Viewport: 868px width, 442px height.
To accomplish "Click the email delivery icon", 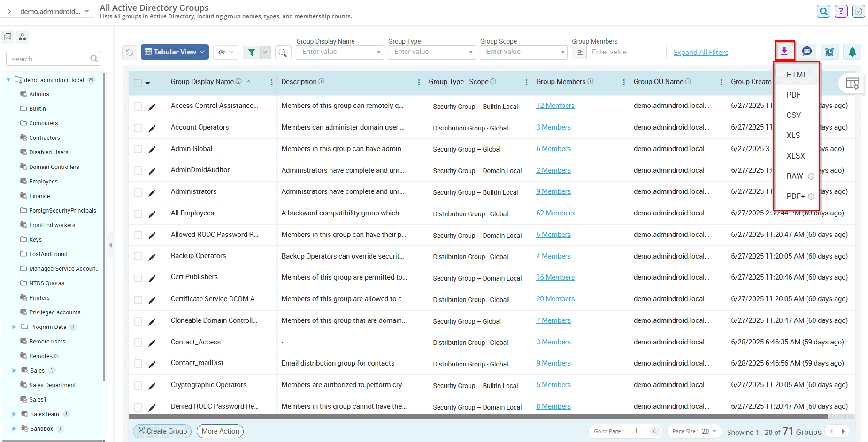I will click(807, 51).
